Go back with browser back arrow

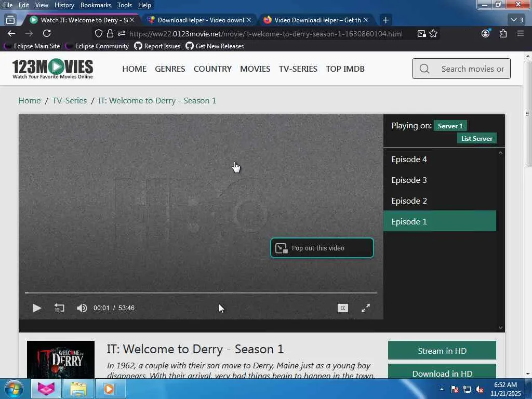11,33
